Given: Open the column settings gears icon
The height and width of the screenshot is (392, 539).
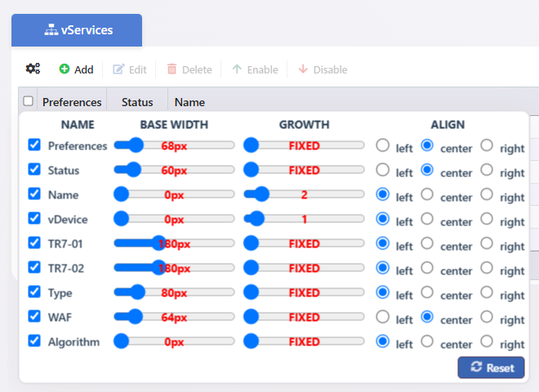Looking at the screenshot, I should pyautogui.click(x=33, y=69).
